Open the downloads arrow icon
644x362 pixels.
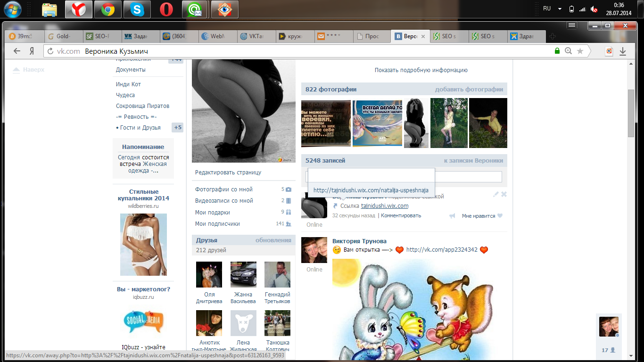coord(623,51)
